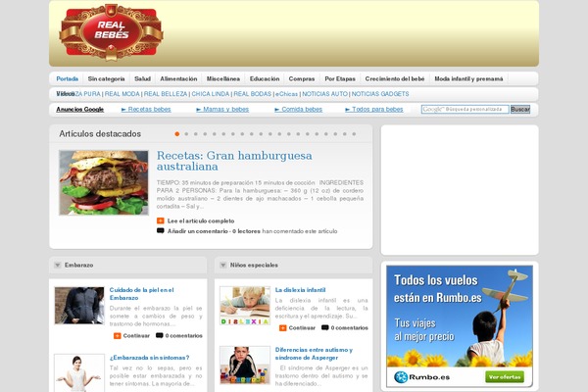Click Continuar under La dislexia infantil
Screen dimensions: 588x392
(x=302, y=328)
